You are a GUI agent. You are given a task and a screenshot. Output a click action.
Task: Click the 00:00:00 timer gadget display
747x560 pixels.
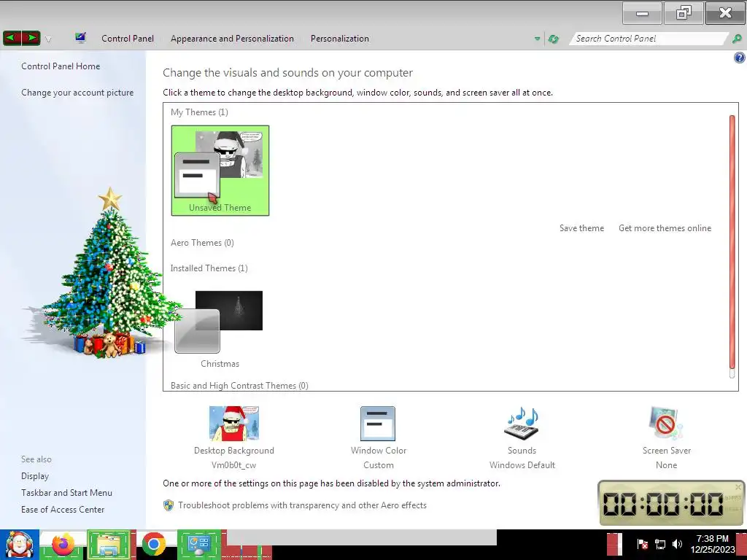[663, 504]
